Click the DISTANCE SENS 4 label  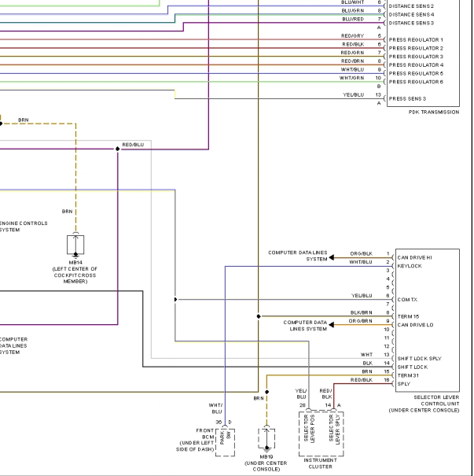coord(411,15)
